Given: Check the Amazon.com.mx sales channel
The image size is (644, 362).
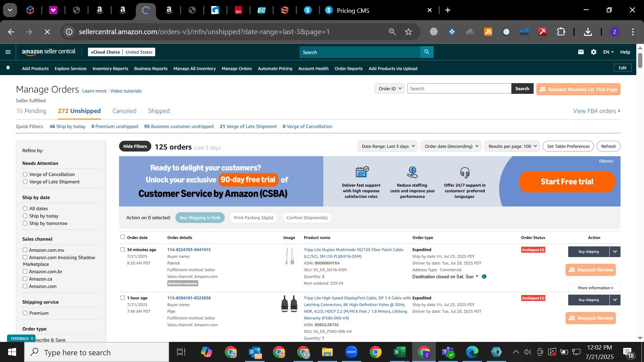Looking at the screenshot, I should [25, 250].
